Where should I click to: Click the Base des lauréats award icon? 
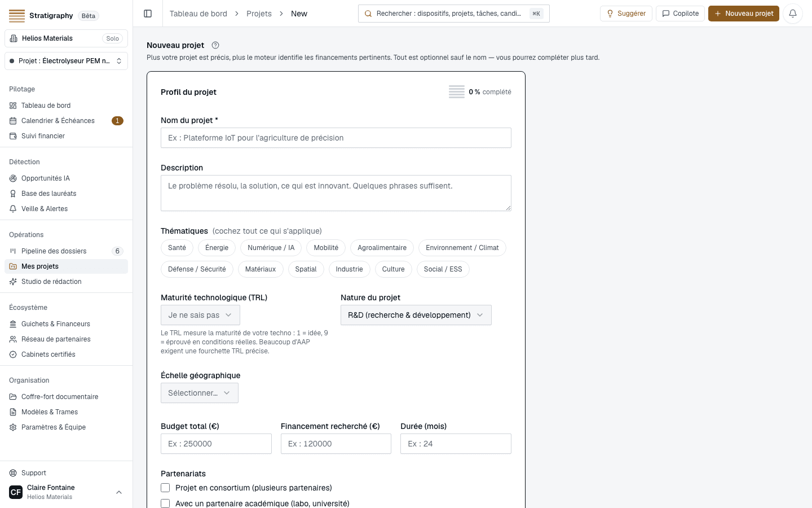(13, 194)
